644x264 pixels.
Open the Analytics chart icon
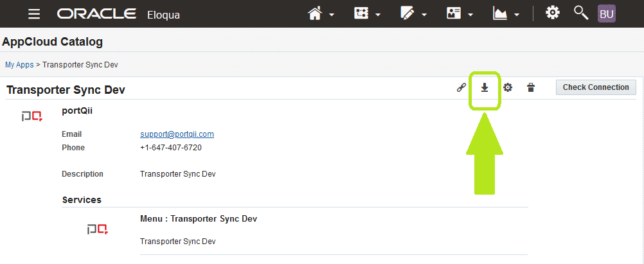coord(500,13)
